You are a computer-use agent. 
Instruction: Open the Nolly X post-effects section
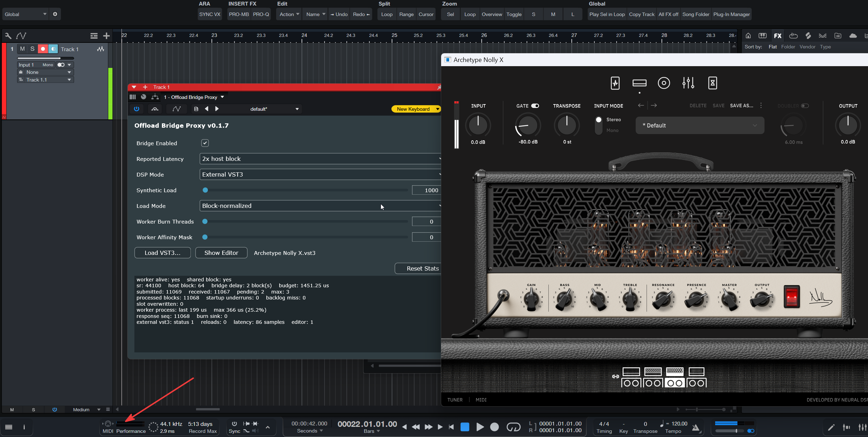(x=713, y=83)
